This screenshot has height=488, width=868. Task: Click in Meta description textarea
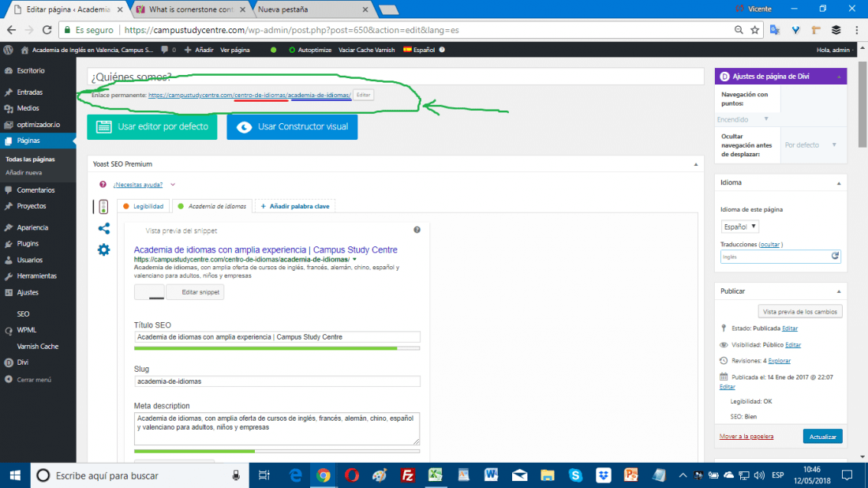pyautogui.click(x=277, y=428)
